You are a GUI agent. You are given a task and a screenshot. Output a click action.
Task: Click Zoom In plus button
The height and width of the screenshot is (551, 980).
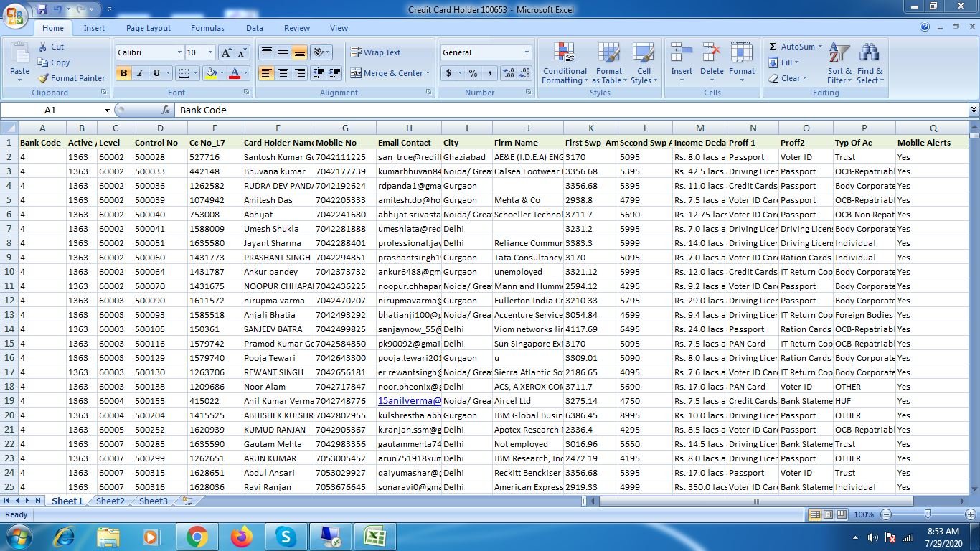[971, 515]
